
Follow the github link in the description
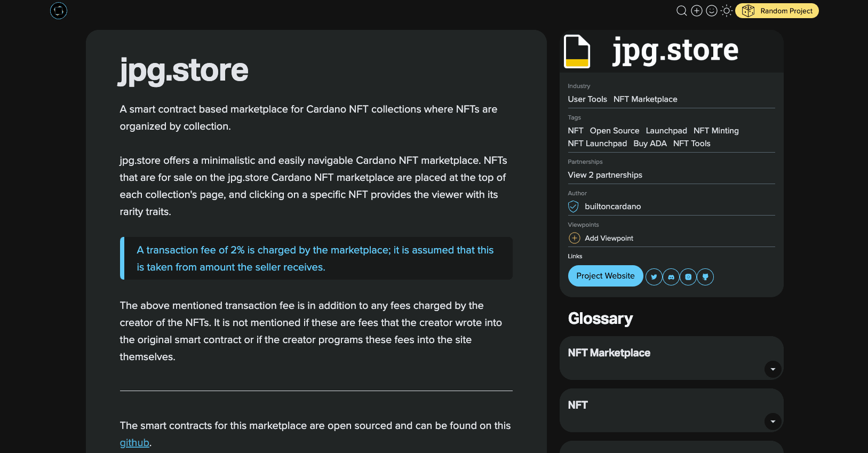(134, 443)
